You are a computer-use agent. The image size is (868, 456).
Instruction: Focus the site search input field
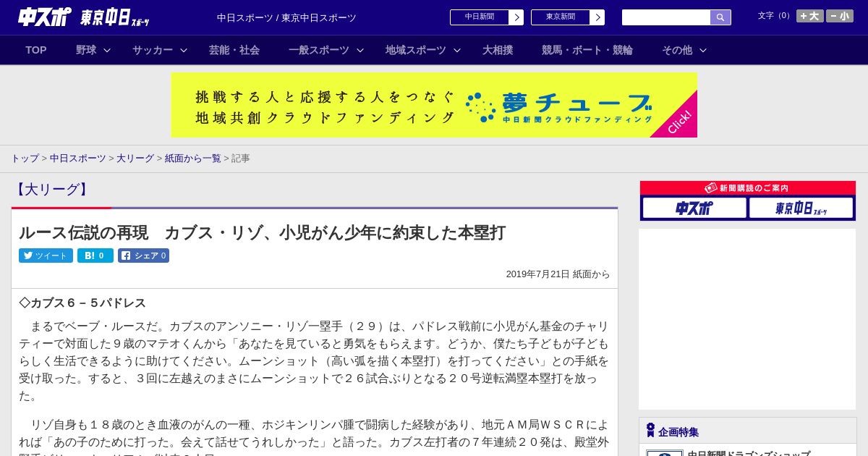click(x=666, y=17)
